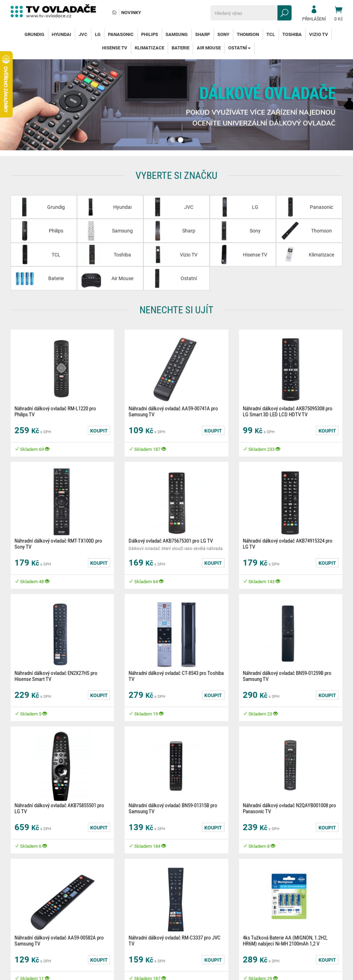Click the Ověřeno zákazníky badge
Screen dimensions: 353x980
click(6, 84)
